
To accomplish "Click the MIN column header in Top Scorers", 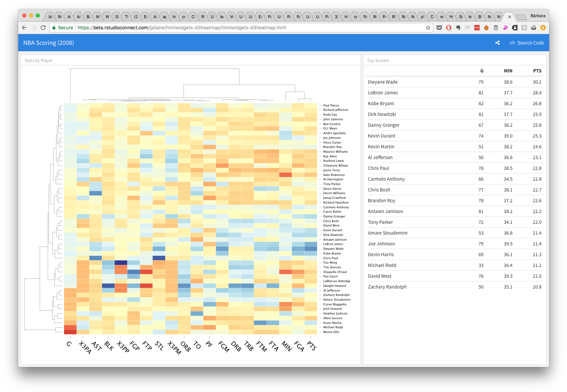I will tap(508, 71).
